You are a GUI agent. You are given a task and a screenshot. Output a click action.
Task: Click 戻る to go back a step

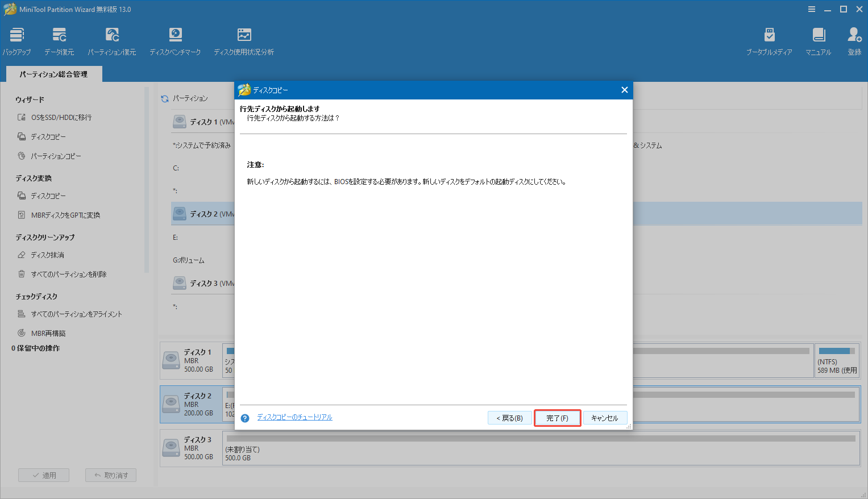(509, 417)
